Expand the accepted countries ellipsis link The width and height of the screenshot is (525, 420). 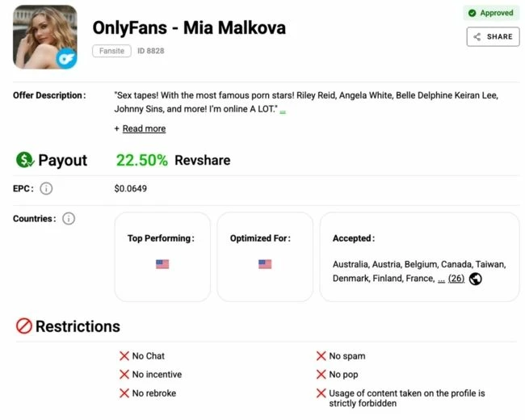pos(441,279)
